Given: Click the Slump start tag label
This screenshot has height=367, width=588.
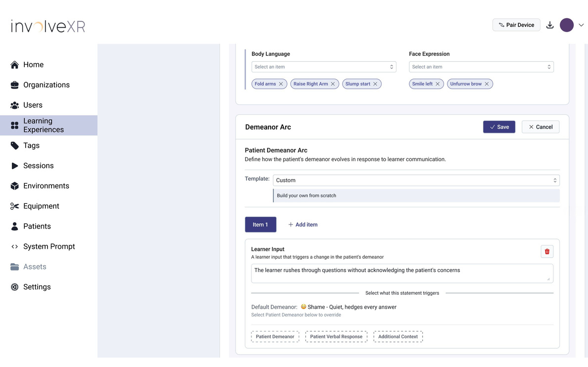Looking at the screenshot, I should (358, 84).
